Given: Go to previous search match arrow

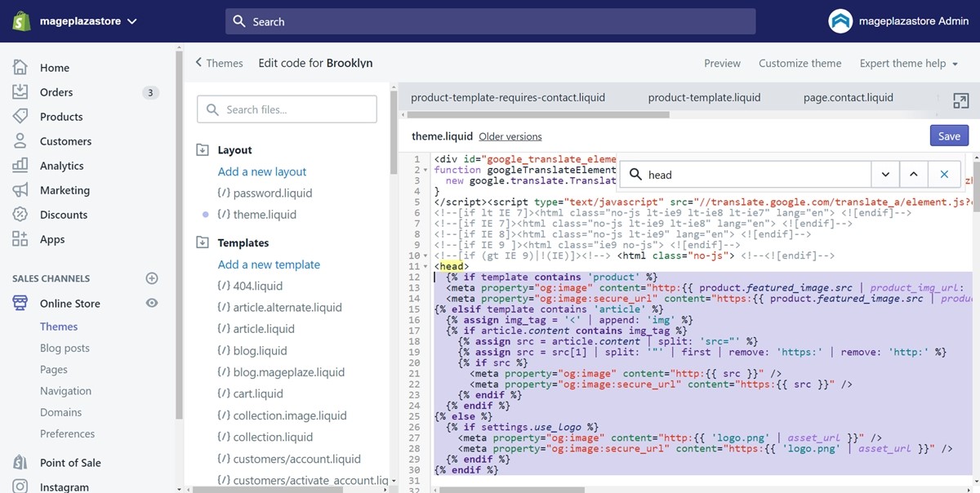Looking at the screenshot, I should click(x=913, y=175).
